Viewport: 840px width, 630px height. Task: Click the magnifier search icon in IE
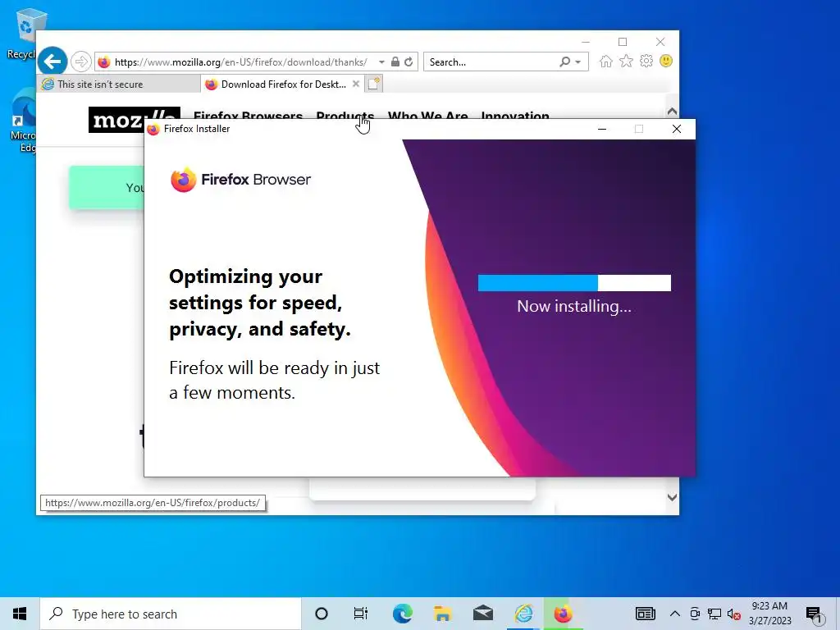(564, 62)
